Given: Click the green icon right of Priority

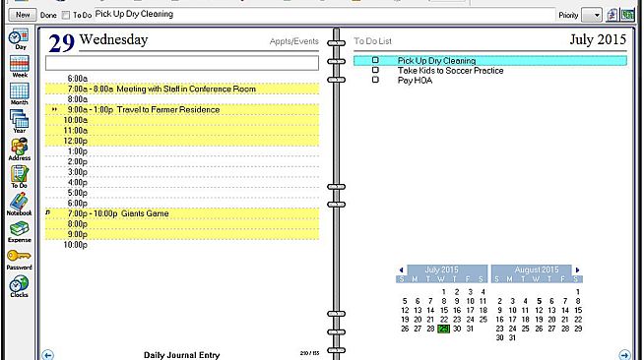Looking at the screenshot, I should (x=627, y=15).
